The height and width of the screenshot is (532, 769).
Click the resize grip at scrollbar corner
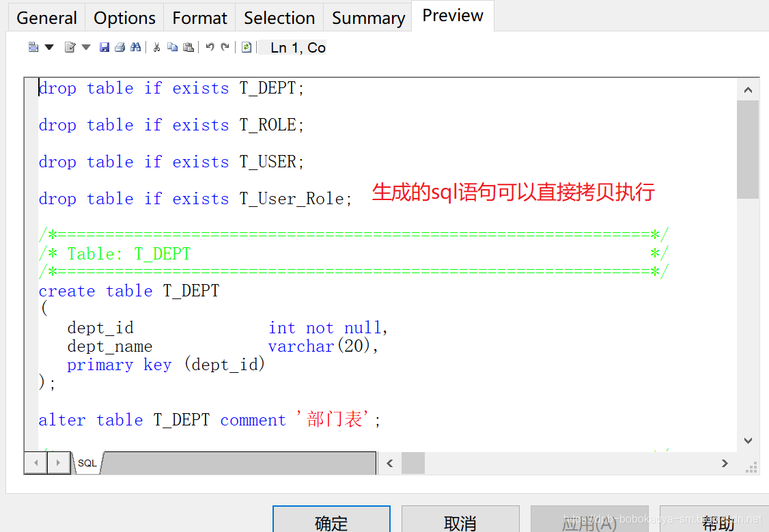point(751,467)
